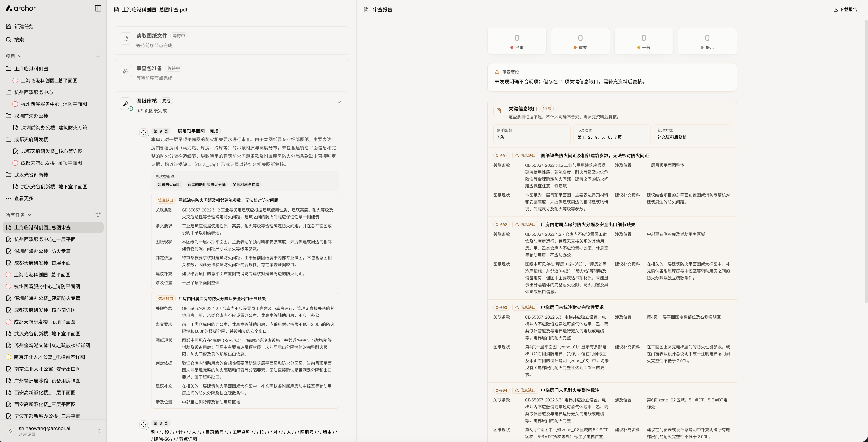Click the 图纸审核 gavel step icon
This screenshot has height=442, width=868.
coord(126,104)
